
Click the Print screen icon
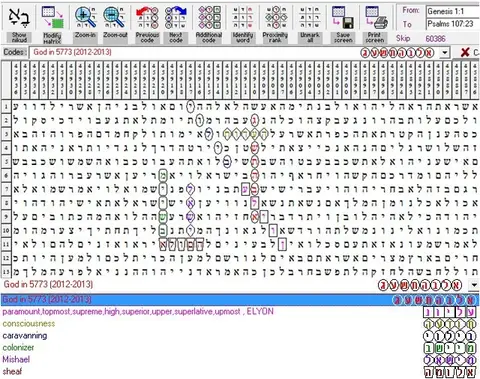(375, 17)
